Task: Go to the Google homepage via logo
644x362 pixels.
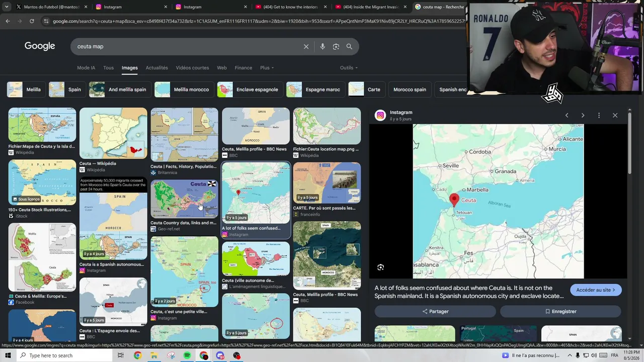Action: [40, 46]
